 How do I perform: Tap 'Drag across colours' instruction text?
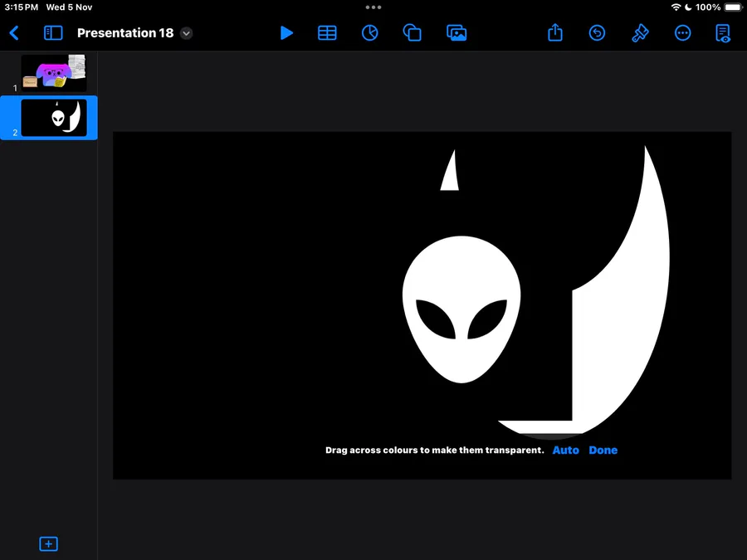tap(434, 450)
